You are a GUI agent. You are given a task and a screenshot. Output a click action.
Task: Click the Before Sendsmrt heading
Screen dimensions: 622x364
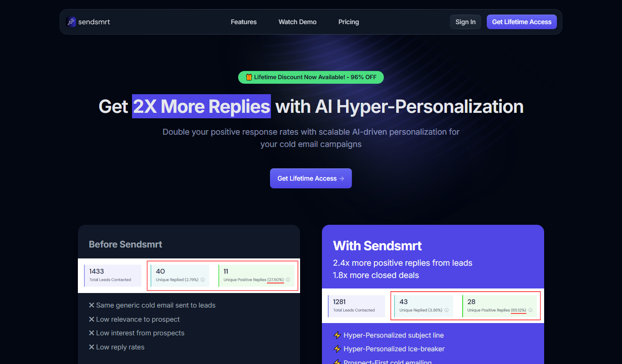click(x=125, y=244)
